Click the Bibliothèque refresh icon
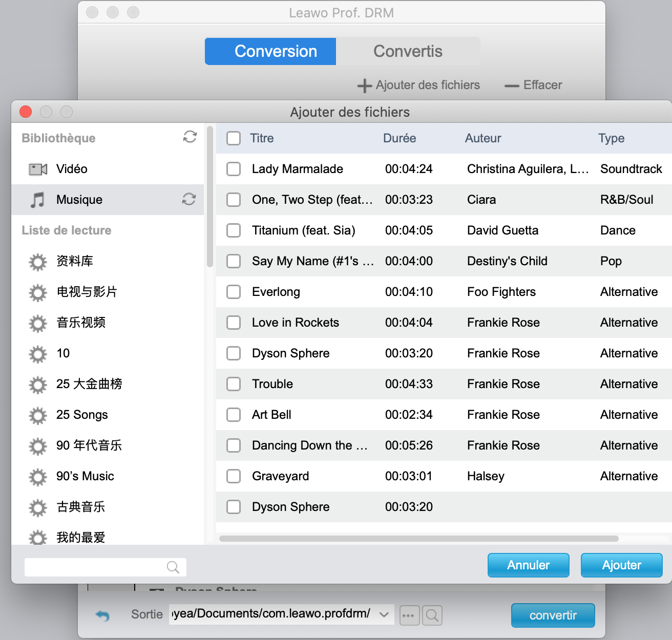Viewport: 672px width, 640px height. click(190, 137)
